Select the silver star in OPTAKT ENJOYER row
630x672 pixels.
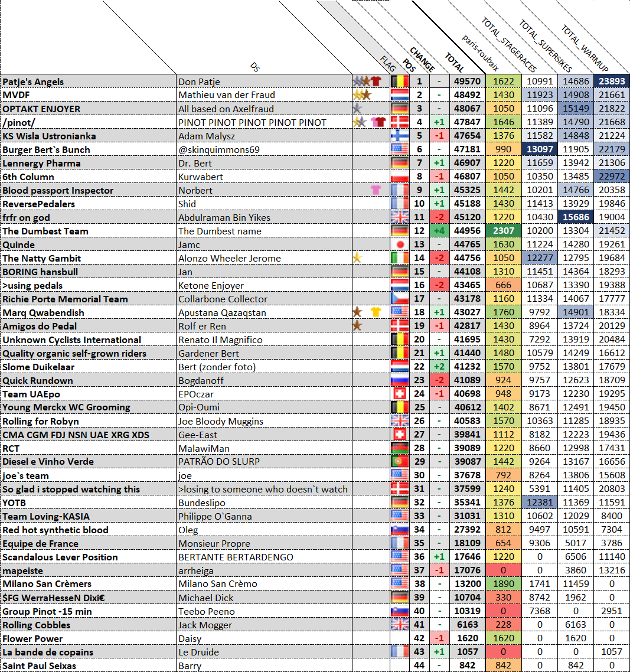pyautogui.click(x=357, y=109)
